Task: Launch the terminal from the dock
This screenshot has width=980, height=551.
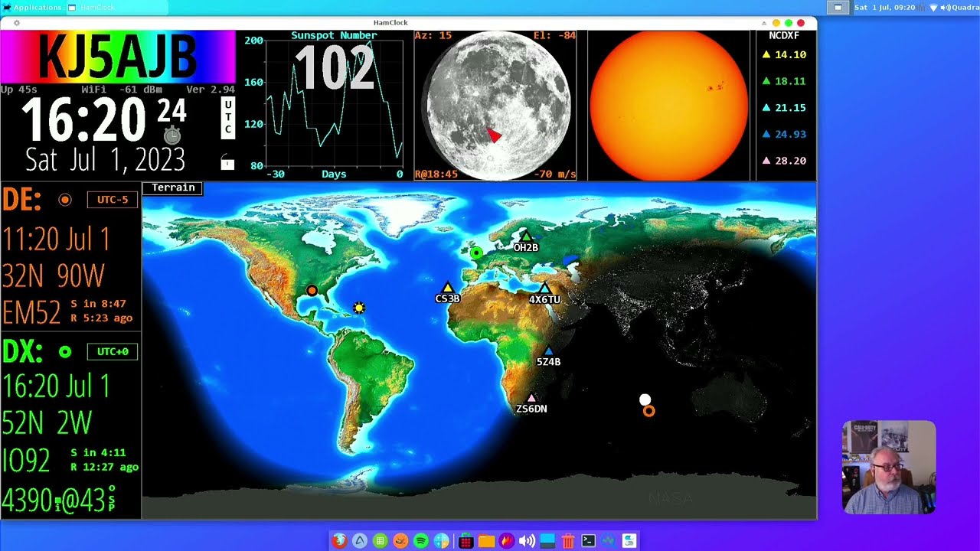Action: click(x=588, y=541)
